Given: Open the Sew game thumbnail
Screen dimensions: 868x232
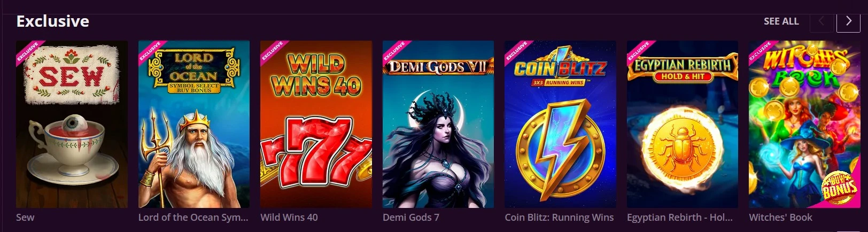Looking at the screenshot, I should [x=72, y=124].
